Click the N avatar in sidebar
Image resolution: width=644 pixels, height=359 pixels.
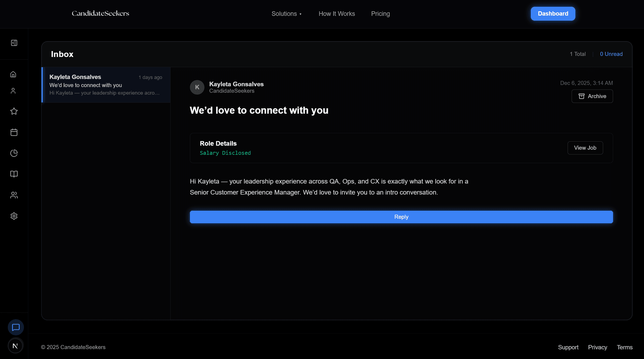click(x=15, y=346)
